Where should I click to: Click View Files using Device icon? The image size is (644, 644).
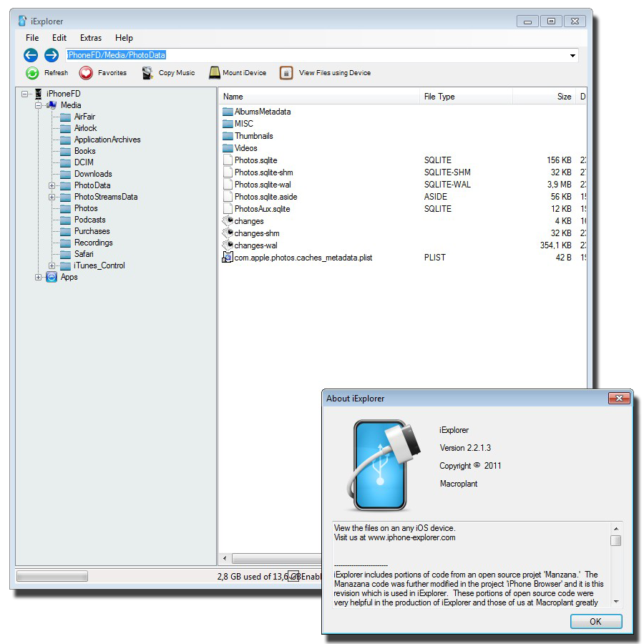point(286,73)
